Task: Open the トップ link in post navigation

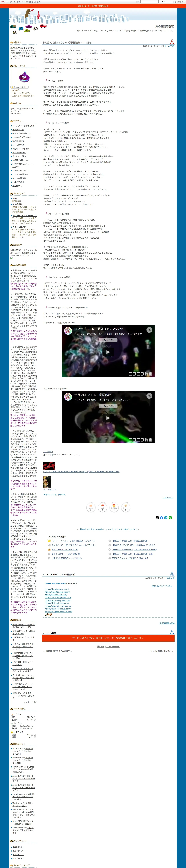Action: click(x=110, y=529)
